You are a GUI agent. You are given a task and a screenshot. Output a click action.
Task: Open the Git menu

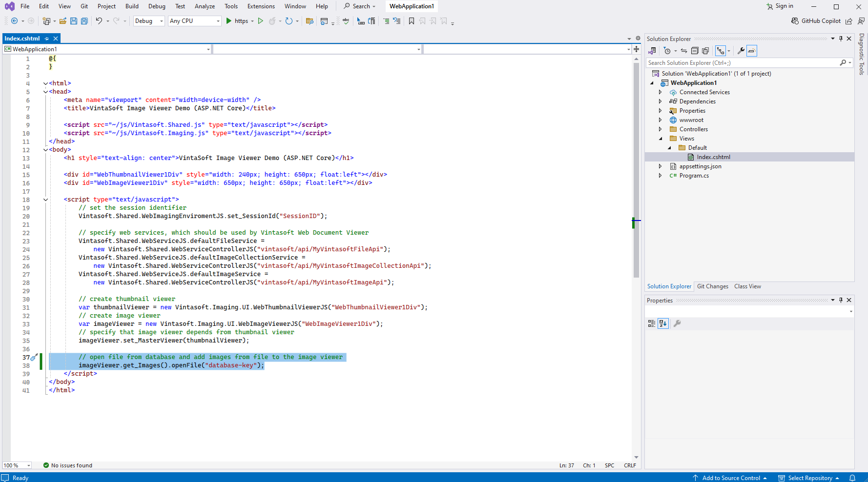point(84,6)
